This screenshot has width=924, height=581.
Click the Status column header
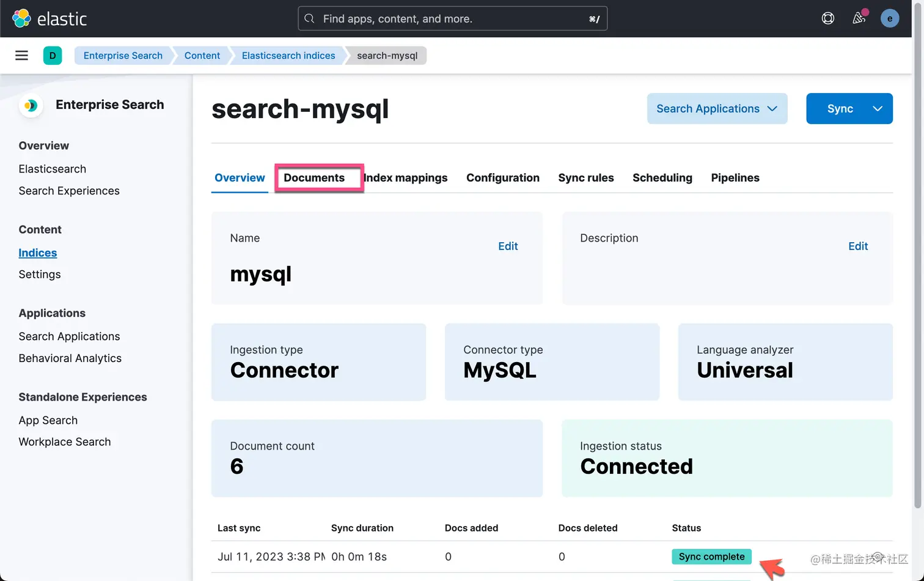coord(686,528)
